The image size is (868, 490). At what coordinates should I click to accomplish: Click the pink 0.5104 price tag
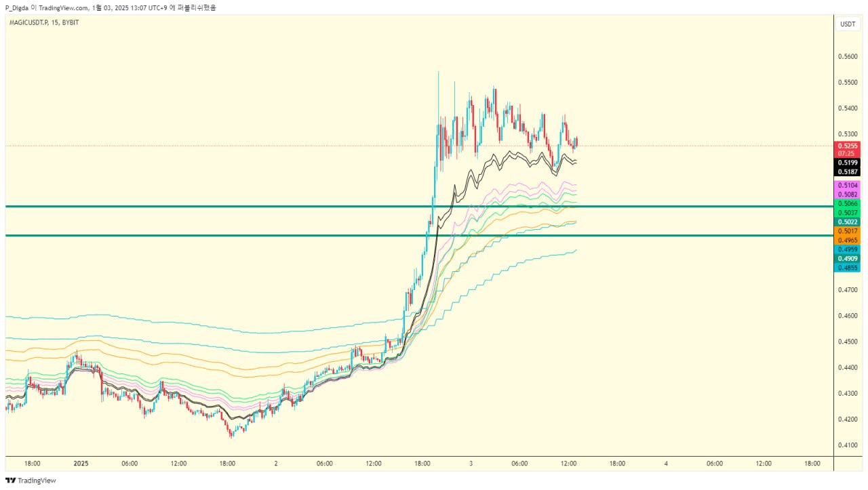[848, 185]
